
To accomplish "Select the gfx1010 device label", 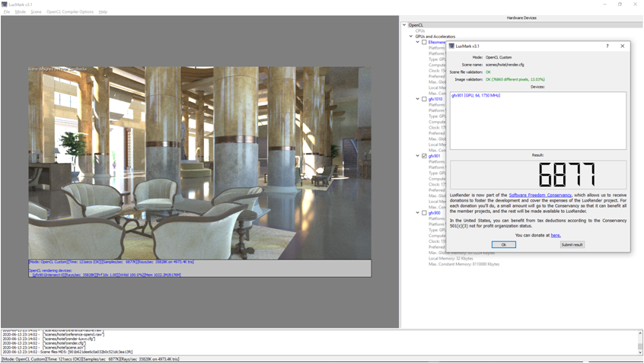I will pyautogui.click(x=435, y=99).
